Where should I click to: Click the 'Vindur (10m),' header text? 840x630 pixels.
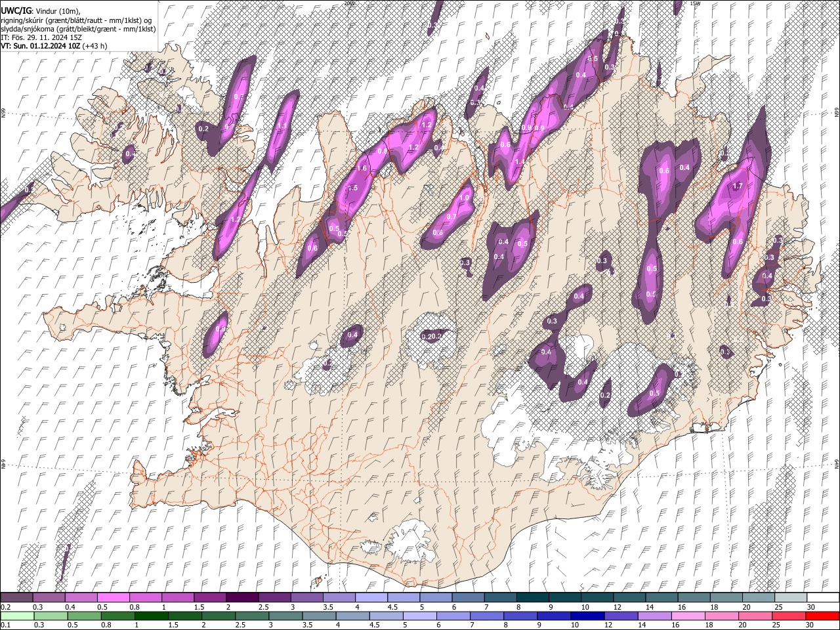[60, 11]
